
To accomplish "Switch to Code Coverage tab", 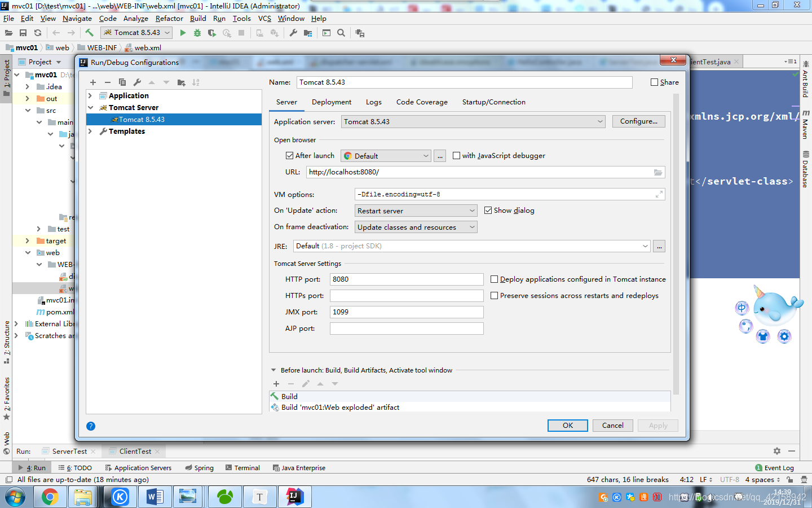I will 422,102.
